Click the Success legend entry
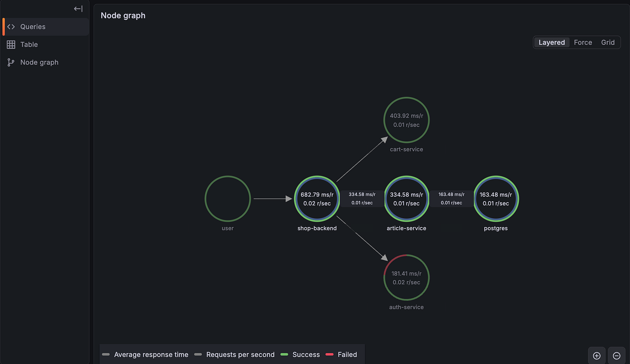Image resolution: width=630 pixels, height=364 pixels. [300, 355]
